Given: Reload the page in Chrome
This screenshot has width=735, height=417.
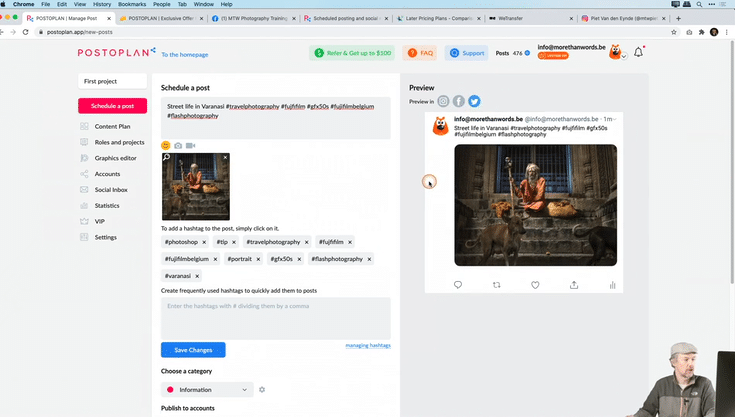Looking at the screenshot, I should tap(26, 32).
